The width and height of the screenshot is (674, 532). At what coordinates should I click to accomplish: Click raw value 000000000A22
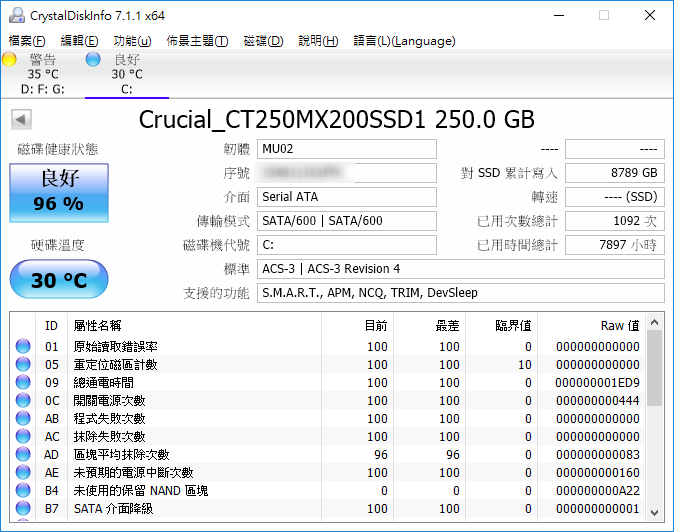597,491
